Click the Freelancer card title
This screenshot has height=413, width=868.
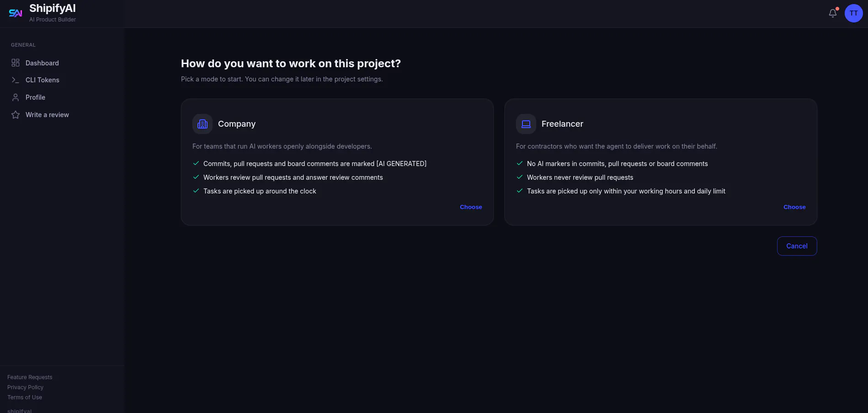coord(562,124)
